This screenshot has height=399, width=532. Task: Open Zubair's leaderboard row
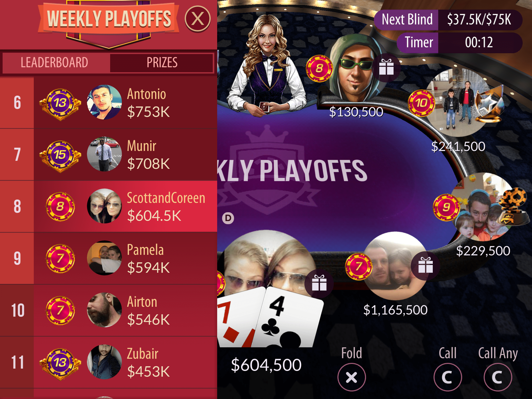pos(109,363)
